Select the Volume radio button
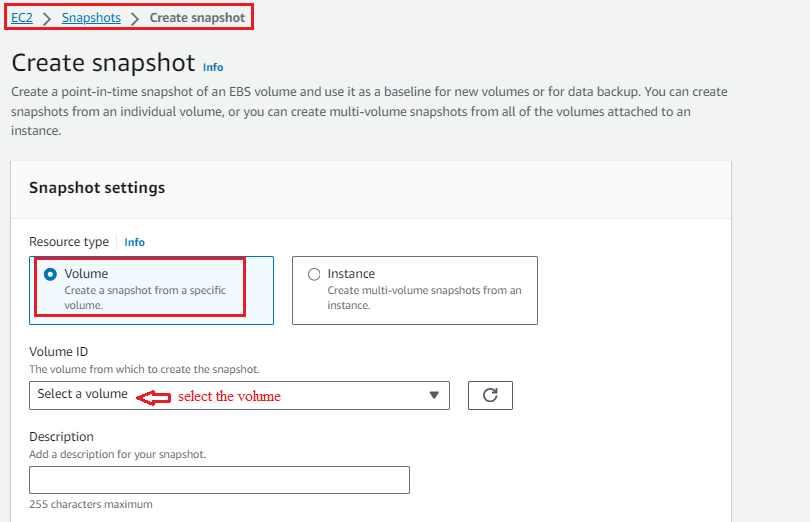Screen dimensions: 810x522 coord(50,274)
